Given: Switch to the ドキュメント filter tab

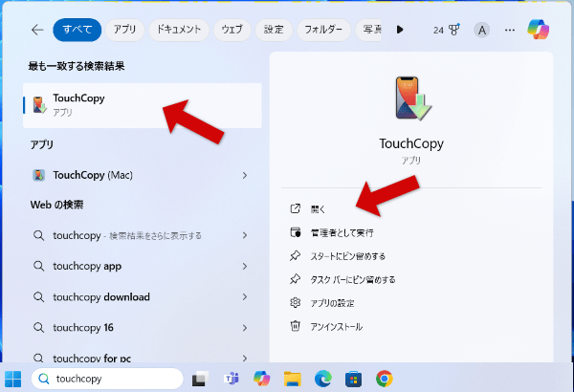Looking at the screenshot, I should (179, 30).
